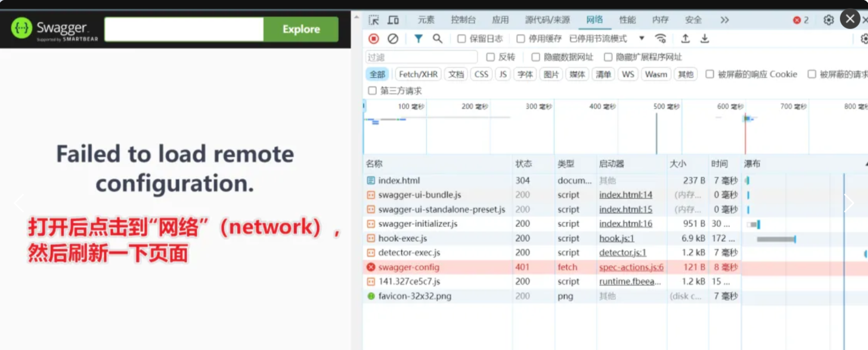
Task: Click the export HAR download icon
Action: (x=705, y=39)
